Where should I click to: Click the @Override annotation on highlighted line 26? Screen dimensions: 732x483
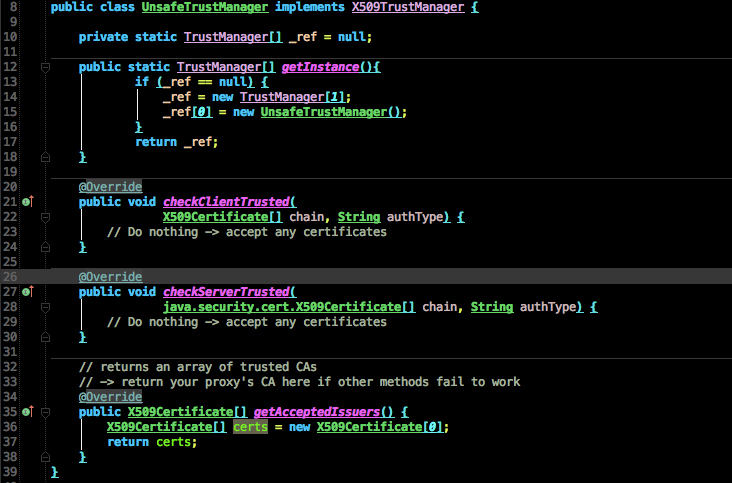tap(110, 277)
